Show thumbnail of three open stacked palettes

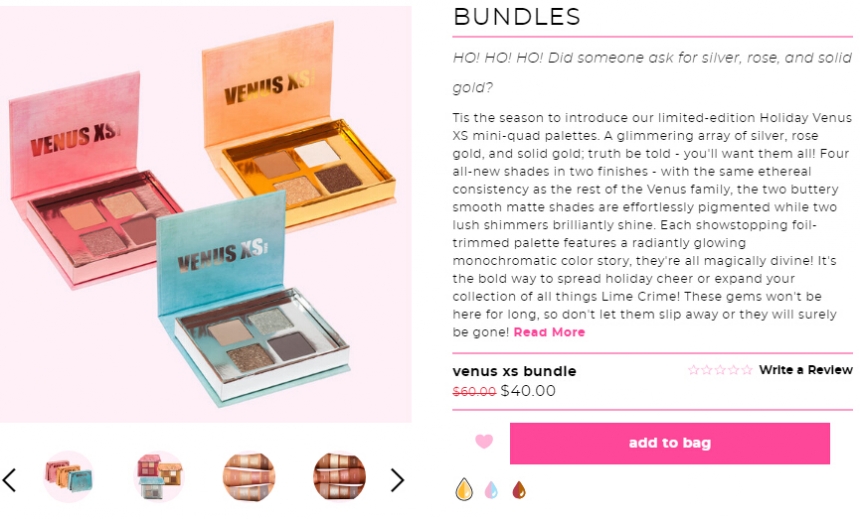coord(159,477)
